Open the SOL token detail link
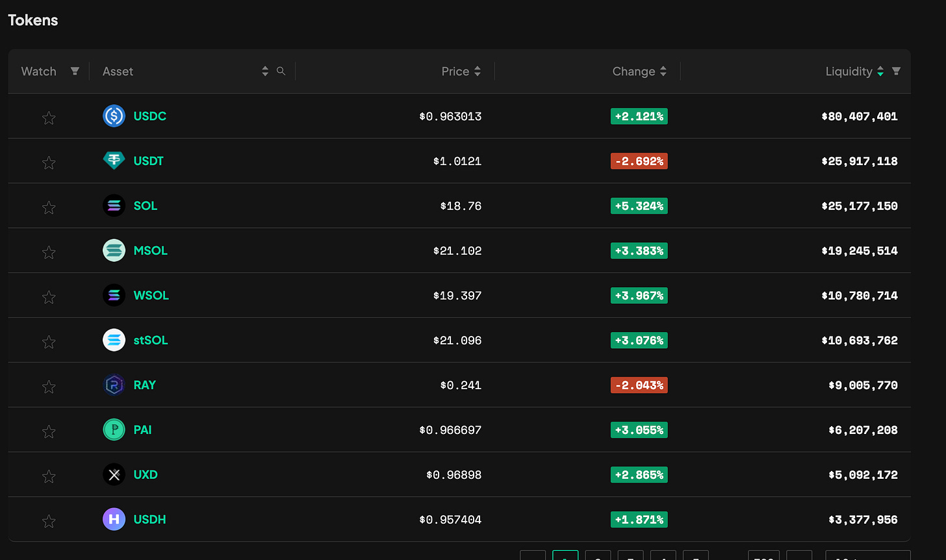Screen dimensions: 946x560 tap(145, 205)
